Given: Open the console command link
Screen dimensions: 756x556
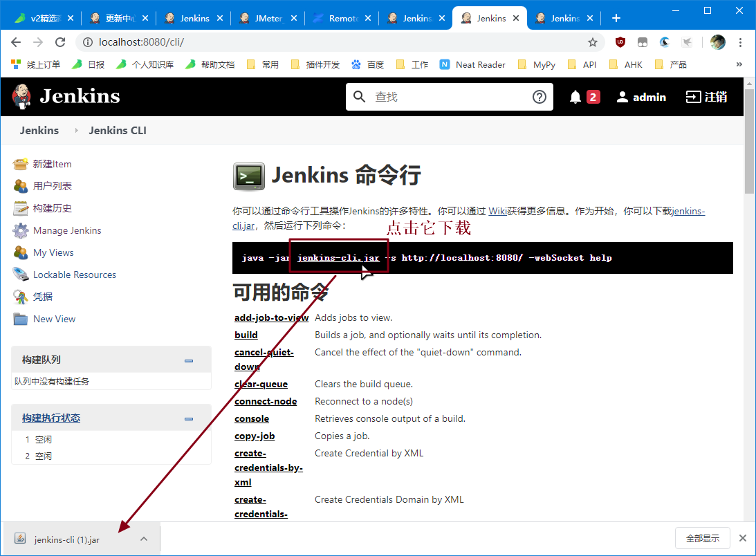Looking at the screenshot, I should pyautogui.click(x=252, y=419).
